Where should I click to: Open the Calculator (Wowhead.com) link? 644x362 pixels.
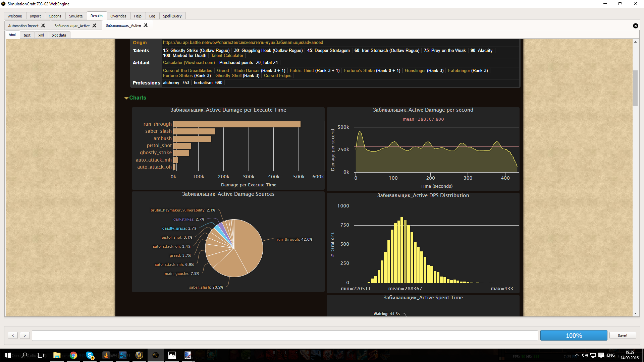tap(189, 63)
